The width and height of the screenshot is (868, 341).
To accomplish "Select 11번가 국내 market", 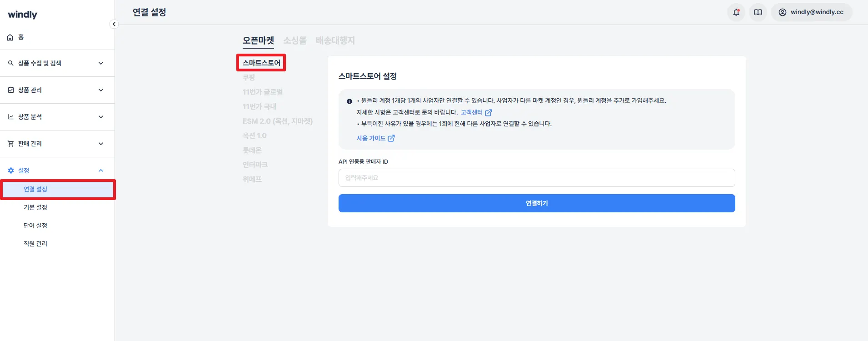I will tap(259, 106).
